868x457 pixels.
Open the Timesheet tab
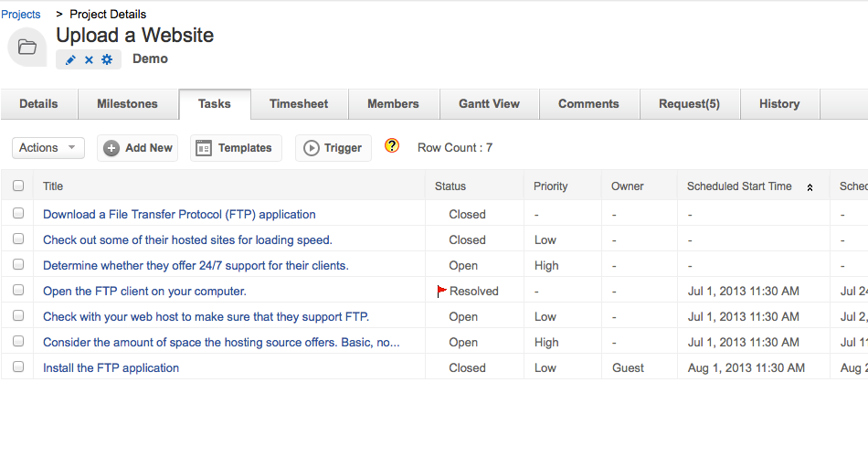(x=299, y=104)
